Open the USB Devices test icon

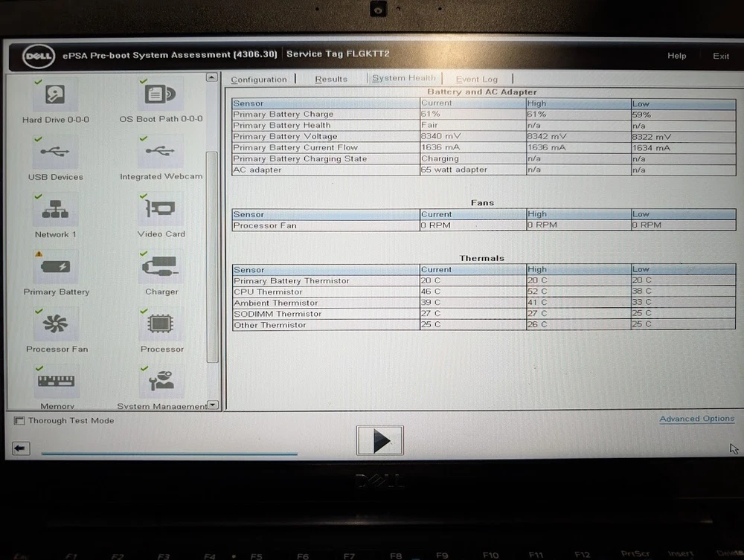coord(56,152)
